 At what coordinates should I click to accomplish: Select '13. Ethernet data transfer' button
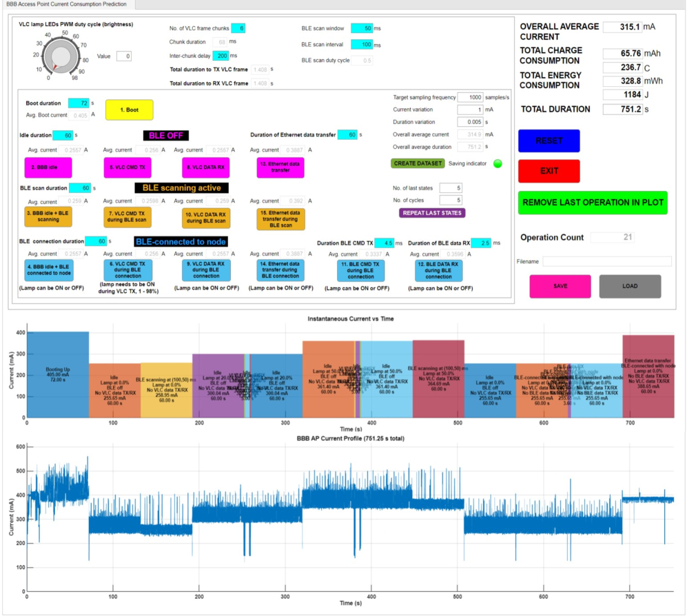[280, 167]
